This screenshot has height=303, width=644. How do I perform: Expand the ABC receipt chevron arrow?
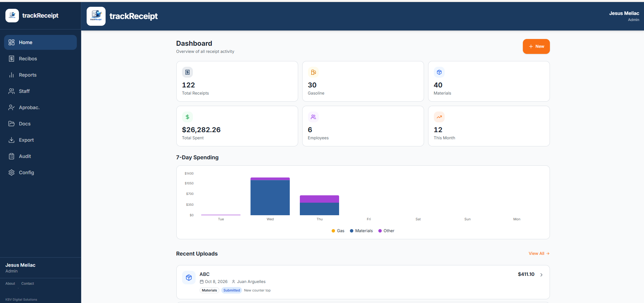tap(541, 275)
